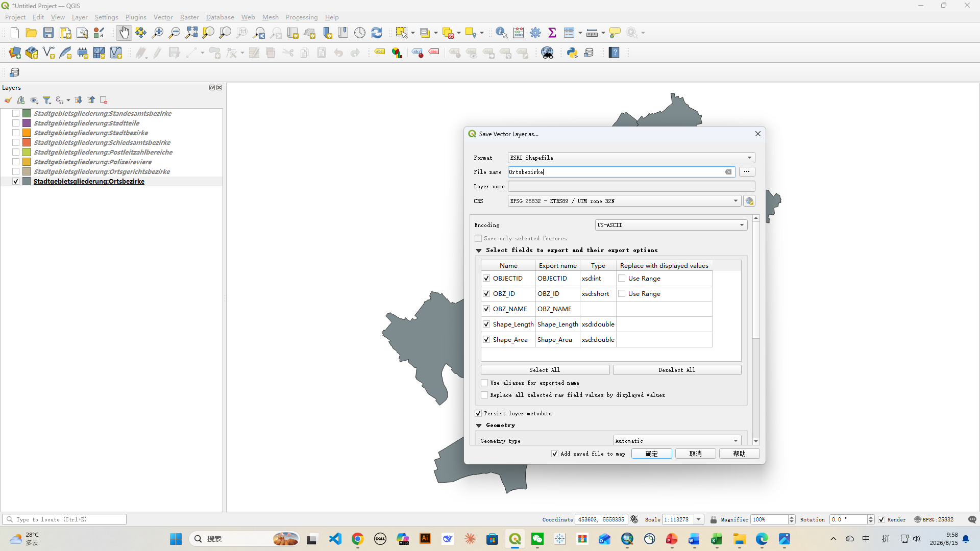
Task: Cancel the dialog with 取消 button
Action: [x=696, y=454]
